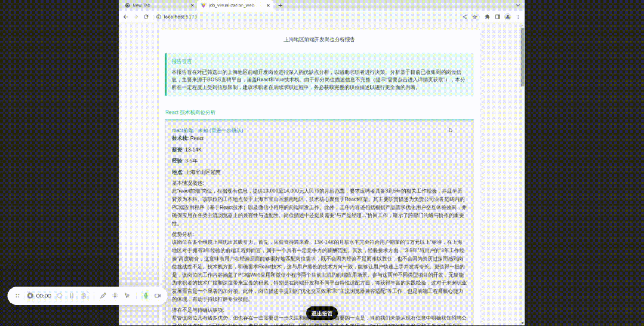Grab the recording toolbar drag handle
The width and height of the screenshot is (644, 326).
(17, 296)
